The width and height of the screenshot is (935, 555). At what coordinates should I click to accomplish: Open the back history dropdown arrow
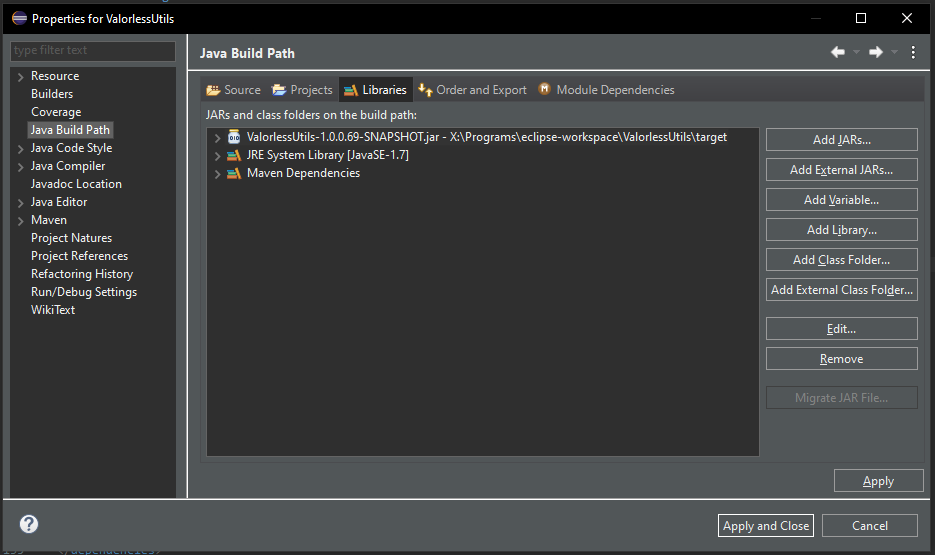click(x=856, y=52)
